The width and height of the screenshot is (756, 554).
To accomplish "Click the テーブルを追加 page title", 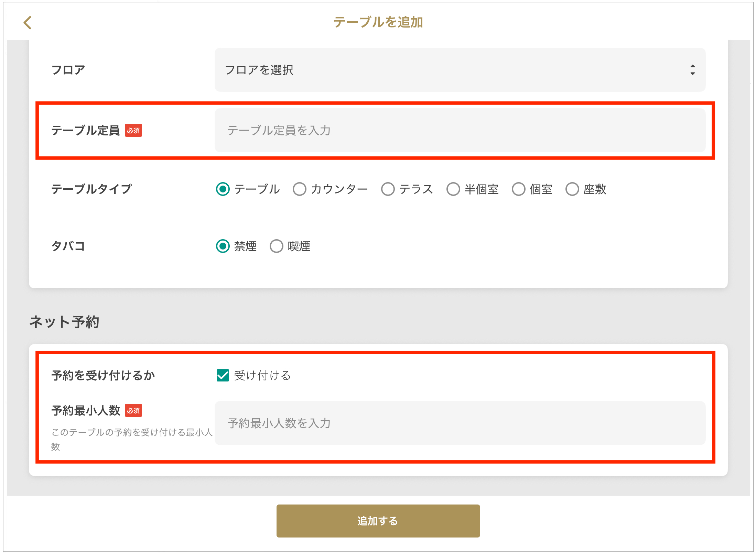I will tap(378, 22).
